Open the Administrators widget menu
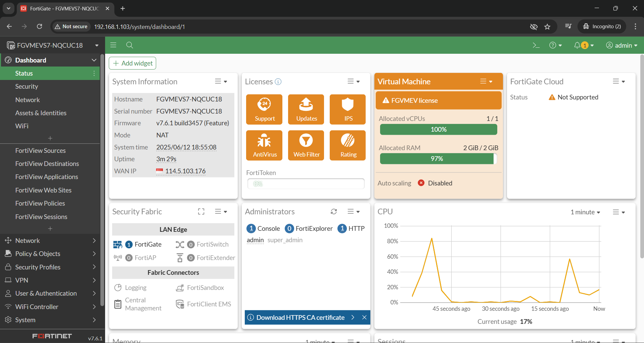 tap(354, 212)
